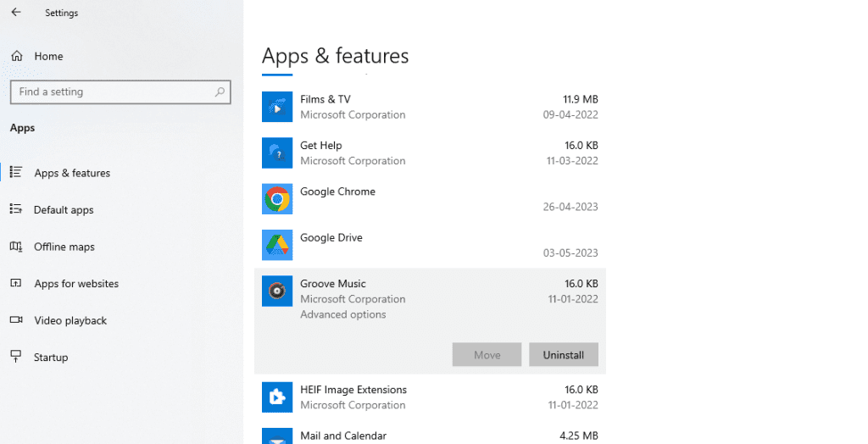Screen dimensions: 868x444
Task: Click the Home house icon
Action: pos(17,56)
